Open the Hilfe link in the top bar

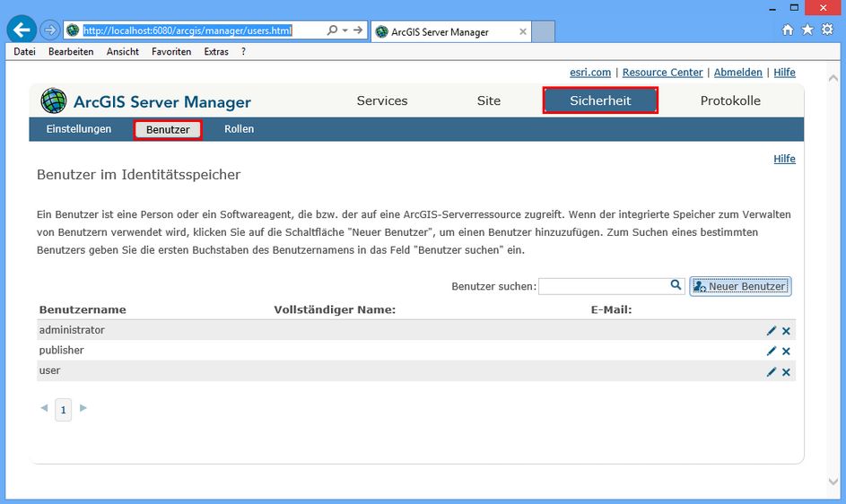(x=784, y=73)
